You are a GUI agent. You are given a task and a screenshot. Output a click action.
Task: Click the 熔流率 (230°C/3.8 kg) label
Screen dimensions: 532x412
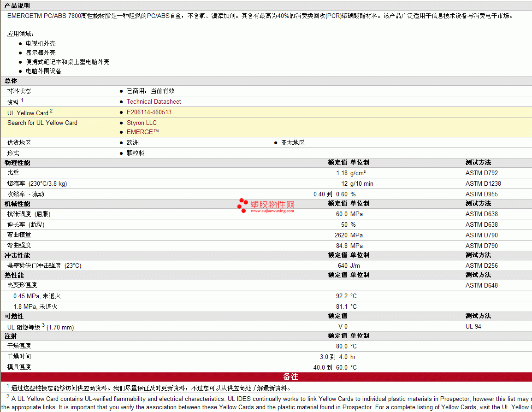37,183
